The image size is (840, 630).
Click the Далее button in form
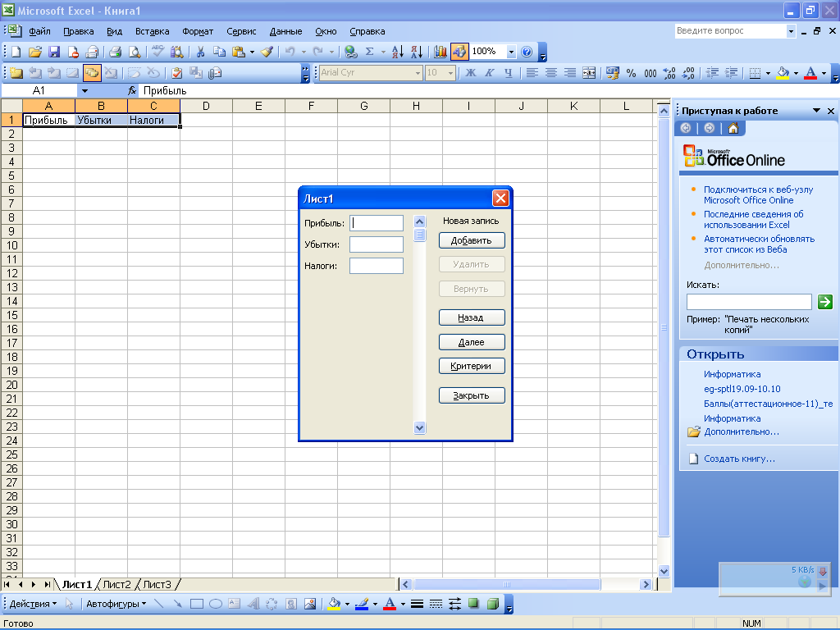click(x=472, y=342)
